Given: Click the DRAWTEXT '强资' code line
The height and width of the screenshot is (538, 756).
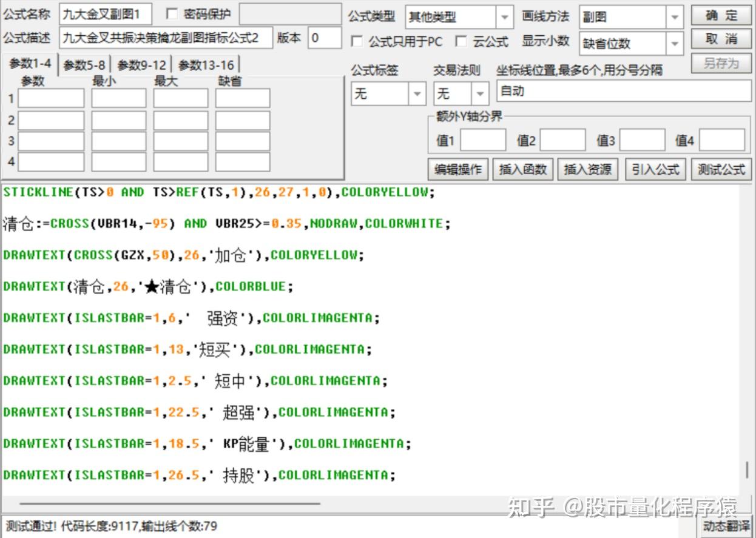Looking at the screenshot, I should click(192, 318).
